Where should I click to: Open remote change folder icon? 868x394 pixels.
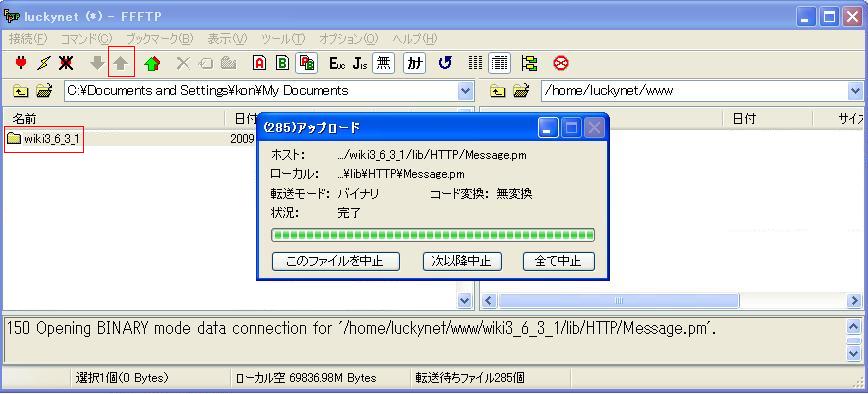(x=521, y=91)
